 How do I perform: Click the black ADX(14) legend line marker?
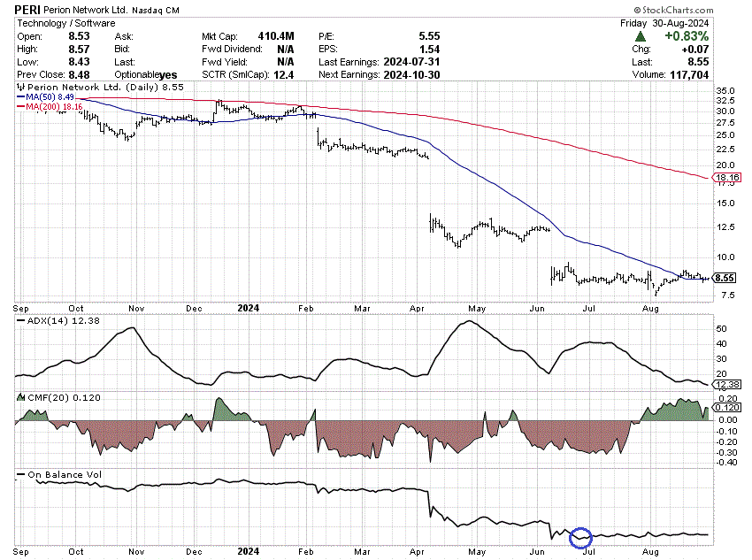click(x=20, y=321)
